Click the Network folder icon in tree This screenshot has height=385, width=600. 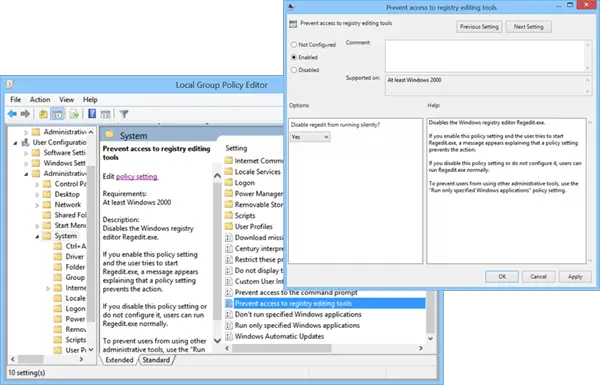coord(47,204)
